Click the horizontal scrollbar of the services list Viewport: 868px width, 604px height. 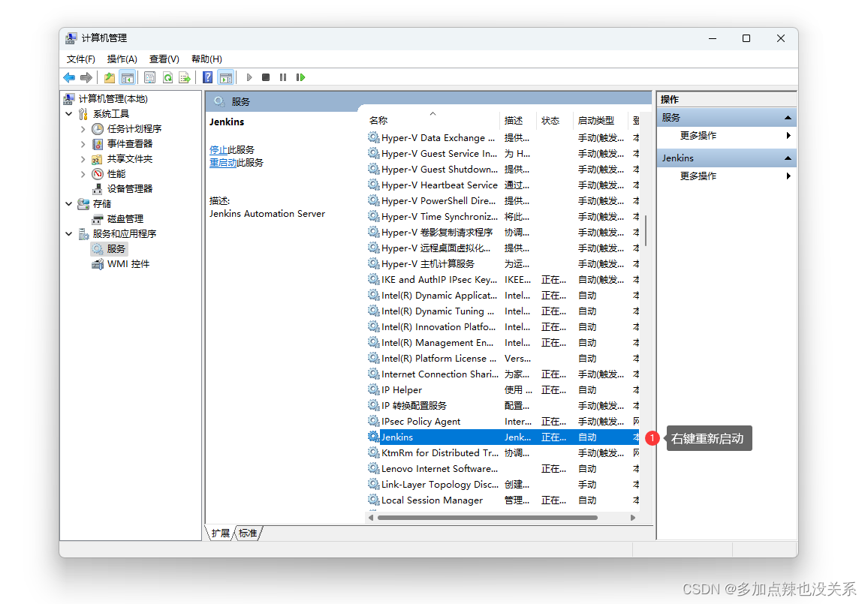pyautogui.click(x=488, y=518)
